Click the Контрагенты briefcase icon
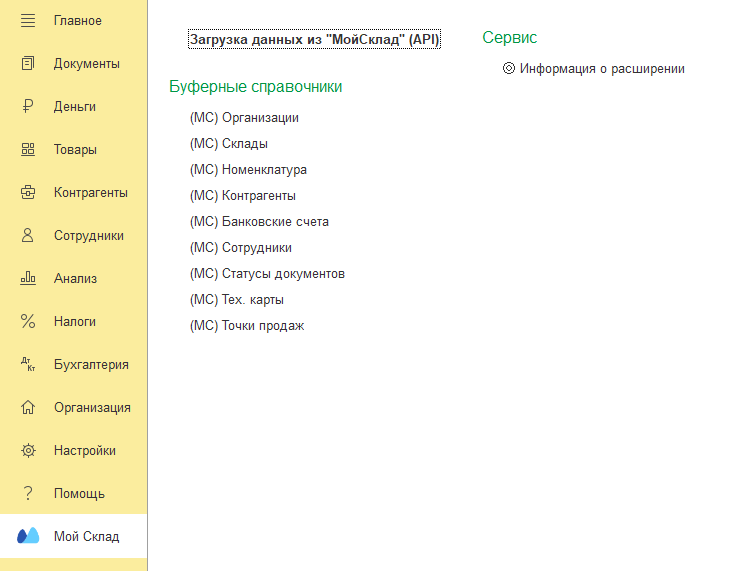The height and width of the screenshot is (571, 738). (28, 193)
